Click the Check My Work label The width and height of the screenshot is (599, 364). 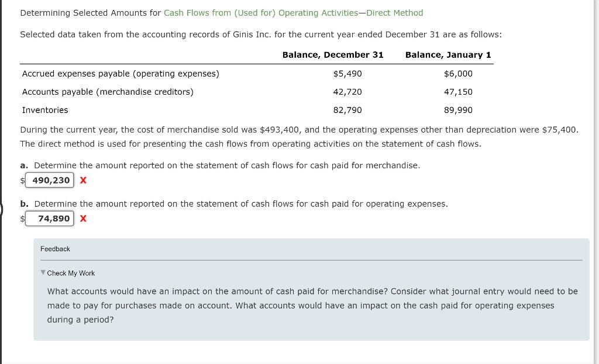coord(71,273)
